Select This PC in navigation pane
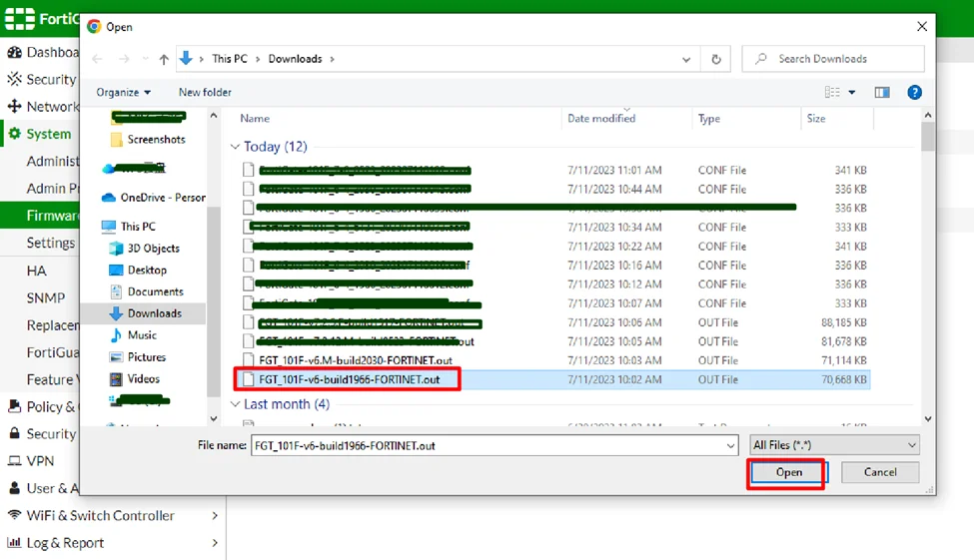Screen dimensions: 974x560 [x=129, y=226]
